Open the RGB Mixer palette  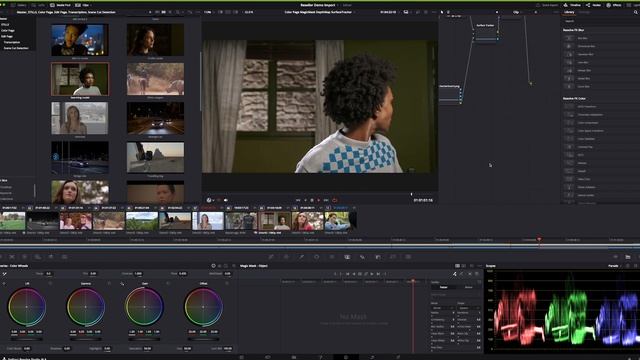(51, 257)
